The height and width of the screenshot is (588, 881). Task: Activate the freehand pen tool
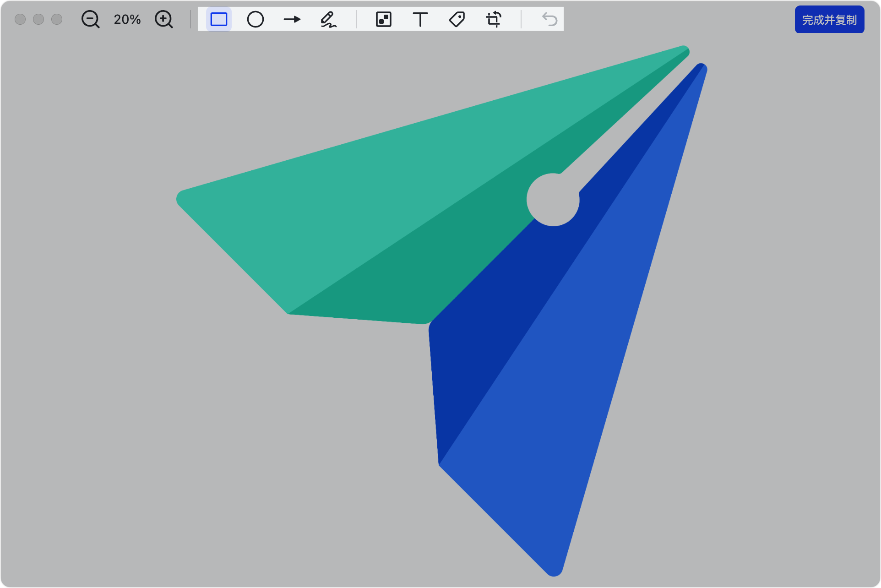(x=328, y=19)
